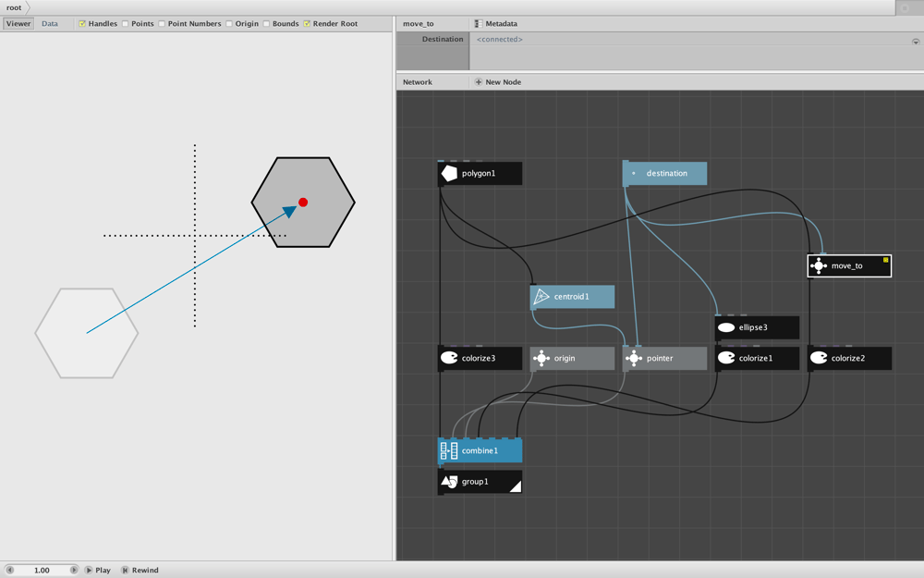The height and width of the screenshot is (578, 924).
Task: Click the Network panel label
Action: coord(418,82)
